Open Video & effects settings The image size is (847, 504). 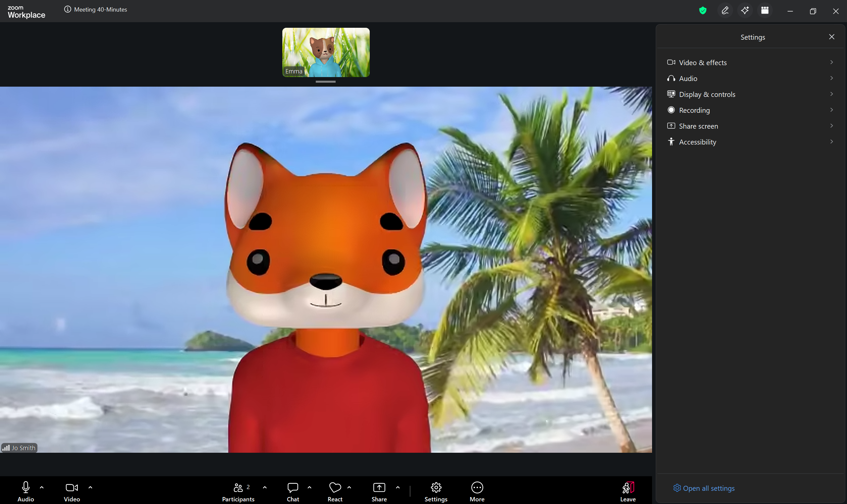[750, 63]
